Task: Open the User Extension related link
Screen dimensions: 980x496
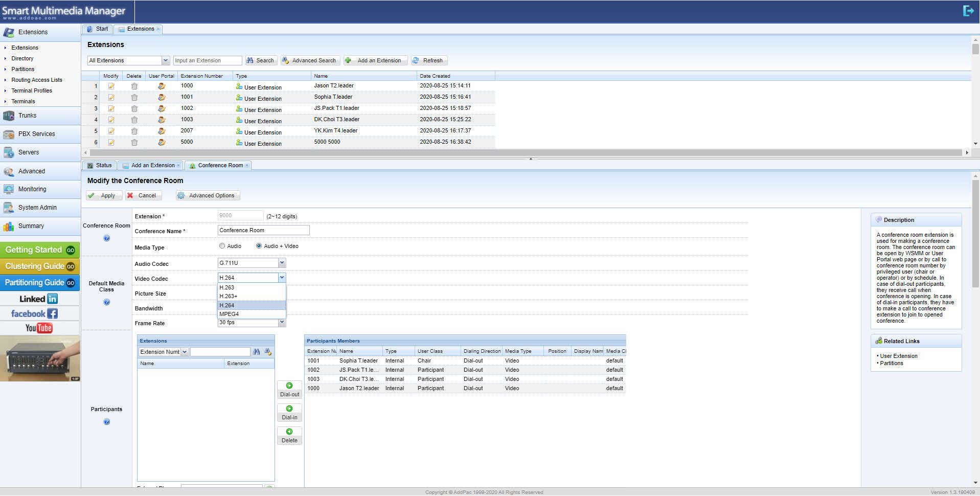Action: pyautogui.click(x=898, y=356)
